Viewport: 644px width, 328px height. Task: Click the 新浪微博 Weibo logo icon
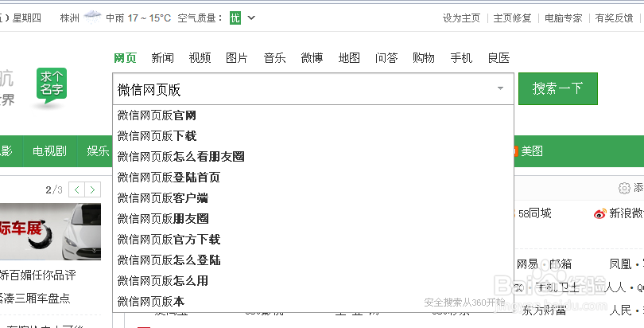coord(600,213)
